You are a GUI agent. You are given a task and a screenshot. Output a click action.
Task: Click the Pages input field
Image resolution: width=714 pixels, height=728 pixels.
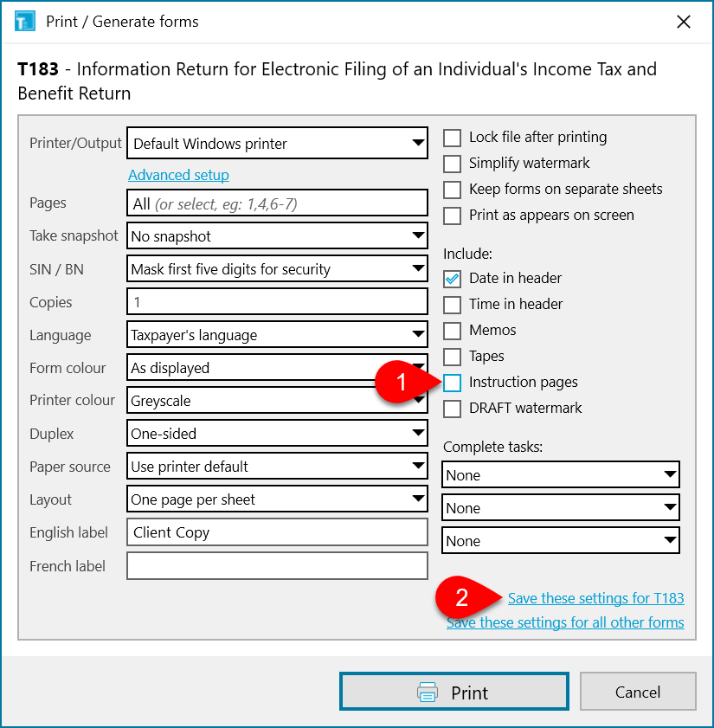277,203
